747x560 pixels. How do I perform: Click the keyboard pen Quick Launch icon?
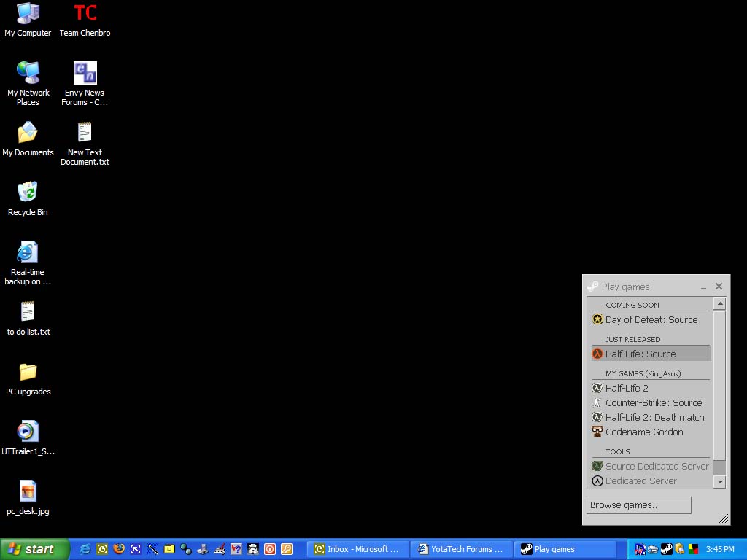tap(220, 549)
